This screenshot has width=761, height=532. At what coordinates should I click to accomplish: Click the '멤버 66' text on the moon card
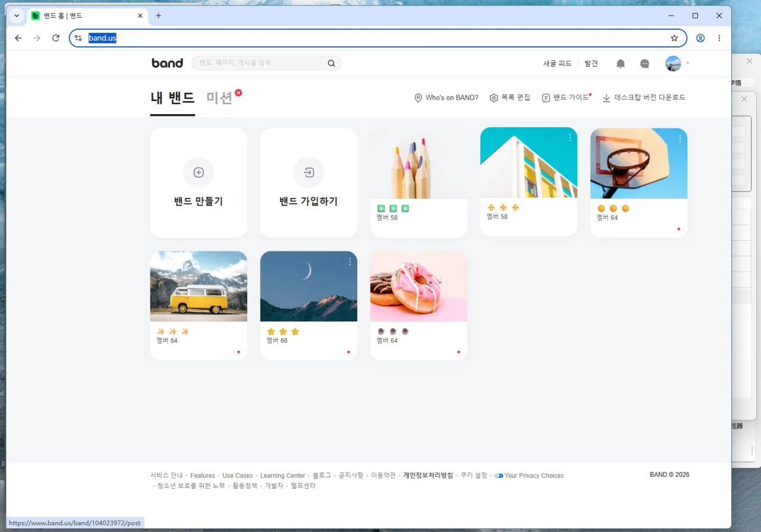point(276,341)
